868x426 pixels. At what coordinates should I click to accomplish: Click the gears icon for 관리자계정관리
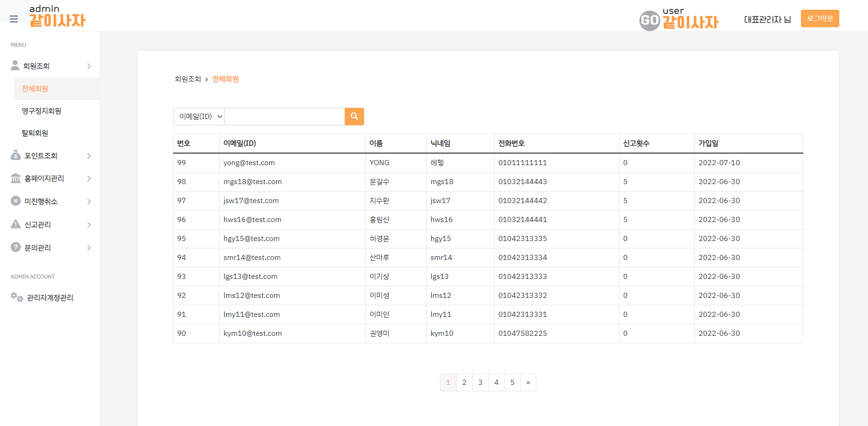click(x=17, y=297)
